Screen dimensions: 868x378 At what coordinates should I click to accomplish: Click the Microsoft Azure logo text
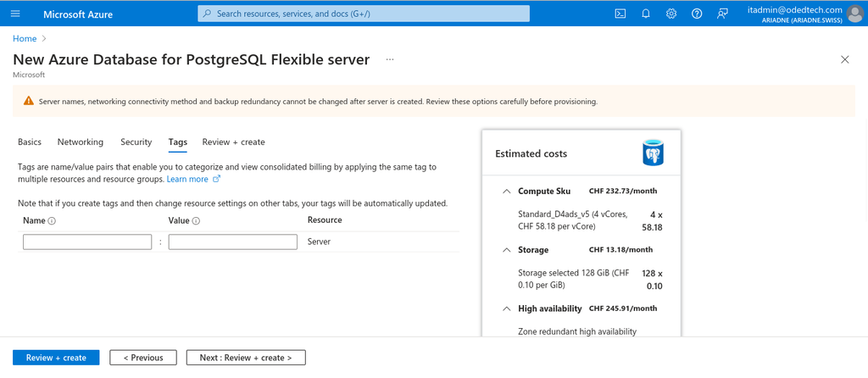[x=78, y=14]
